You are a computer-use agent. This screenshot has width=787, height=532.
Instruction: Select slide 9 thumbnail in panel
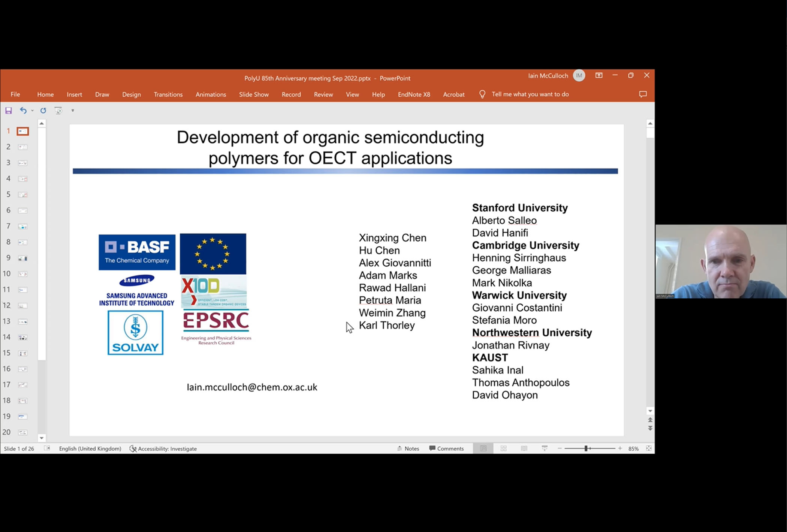[22, 258]
